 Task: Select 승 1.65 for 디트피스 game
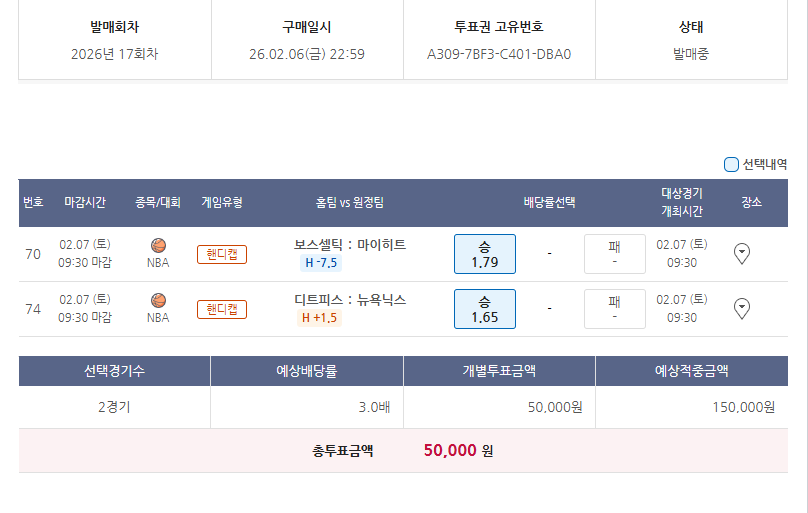[485, 309]
